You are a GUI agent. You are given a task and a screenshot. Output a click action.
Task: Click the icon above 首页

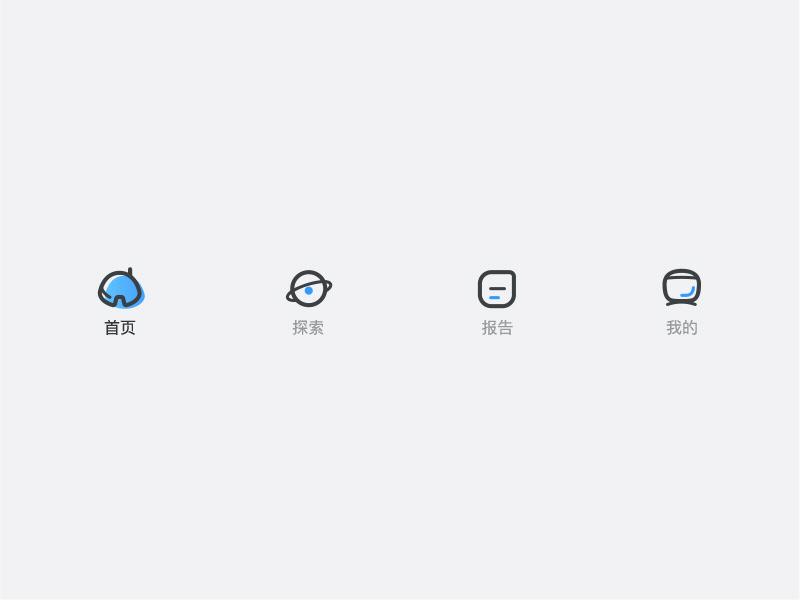click(x=121, y=288)
